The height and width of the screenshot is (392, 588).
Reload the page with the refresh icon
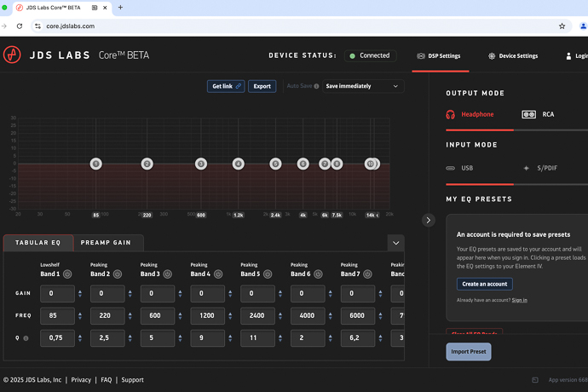(20, 26)
